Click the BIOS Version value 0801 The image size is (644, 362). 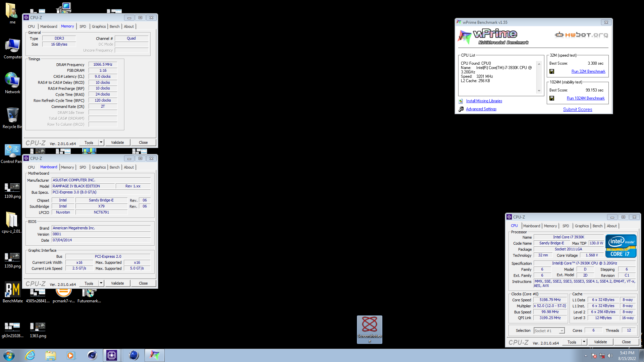point(101,234)
